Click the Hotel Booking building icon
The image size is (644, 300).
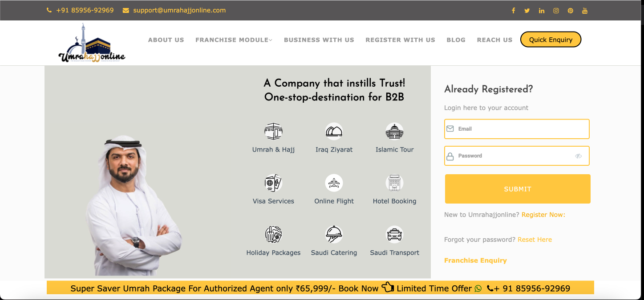(394, 183)
